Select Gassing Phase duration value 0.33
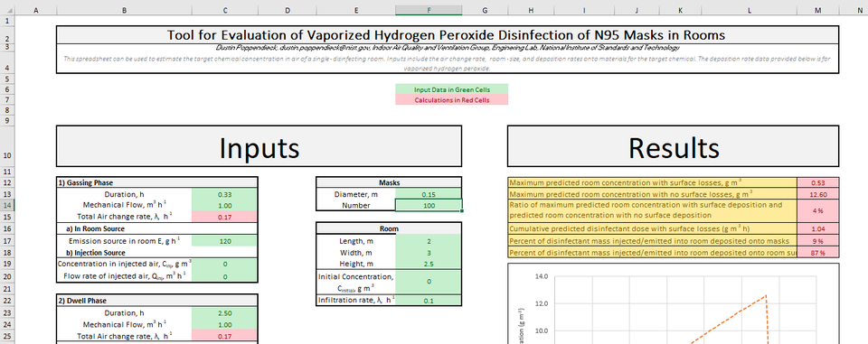 tap(224, 194)
